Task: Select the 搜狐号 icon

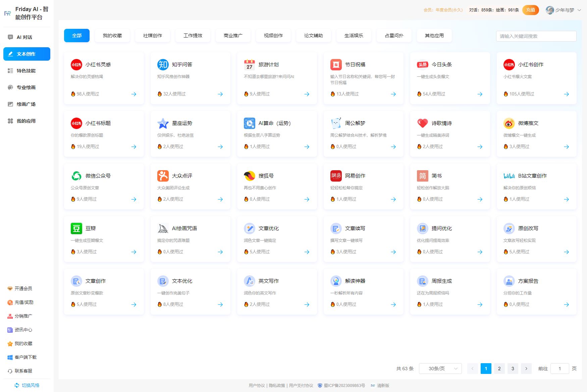Action: [249, 176]
